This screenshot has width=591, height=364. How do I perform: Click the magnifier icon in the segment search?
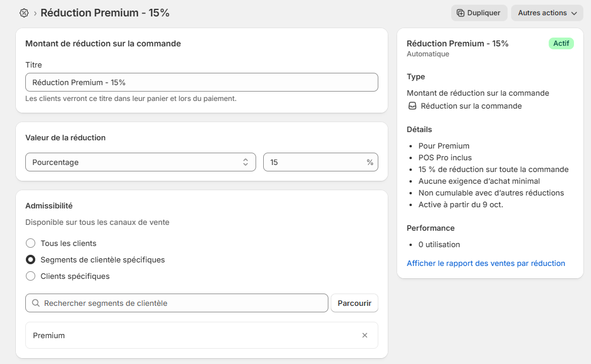36,303
